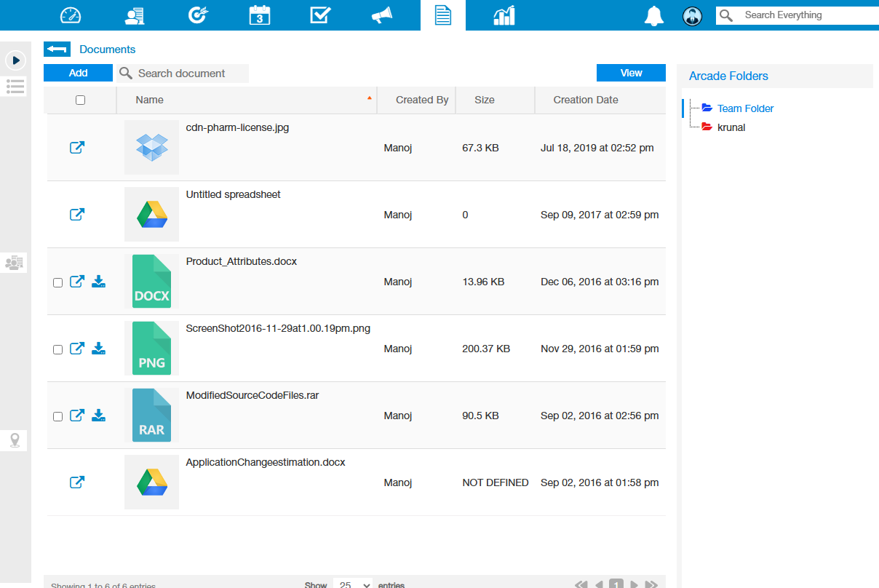Go back using the arrow beside Documents

(x=57, y=49)
